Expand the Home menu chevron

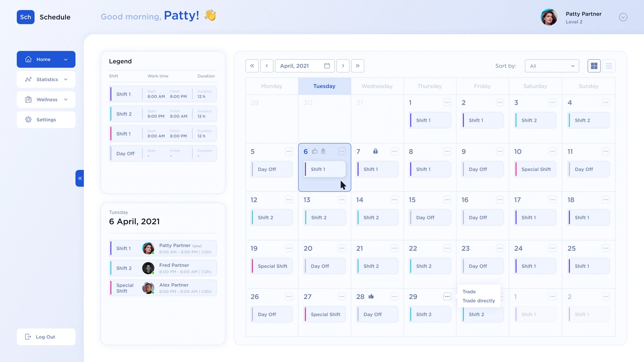66,59
